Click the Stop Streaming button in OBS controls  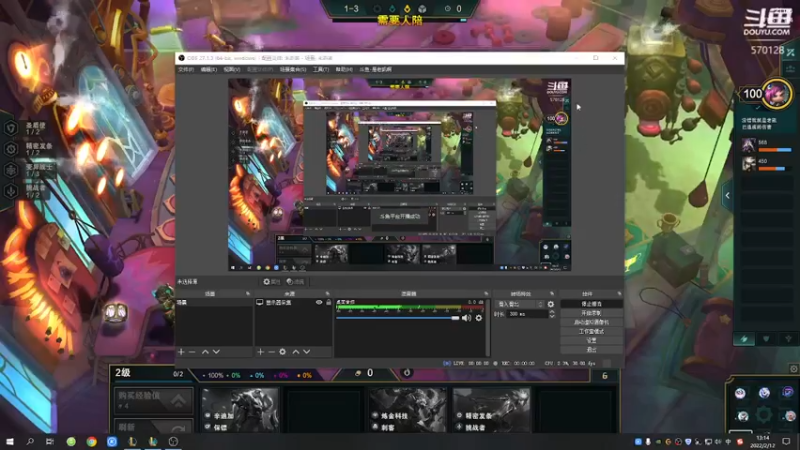[x=591, y=304]
